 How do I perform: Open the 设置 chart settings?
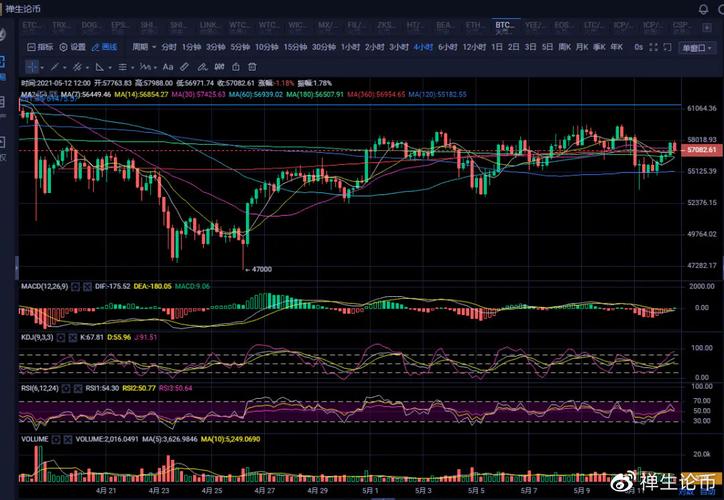(x=72, y=47)
